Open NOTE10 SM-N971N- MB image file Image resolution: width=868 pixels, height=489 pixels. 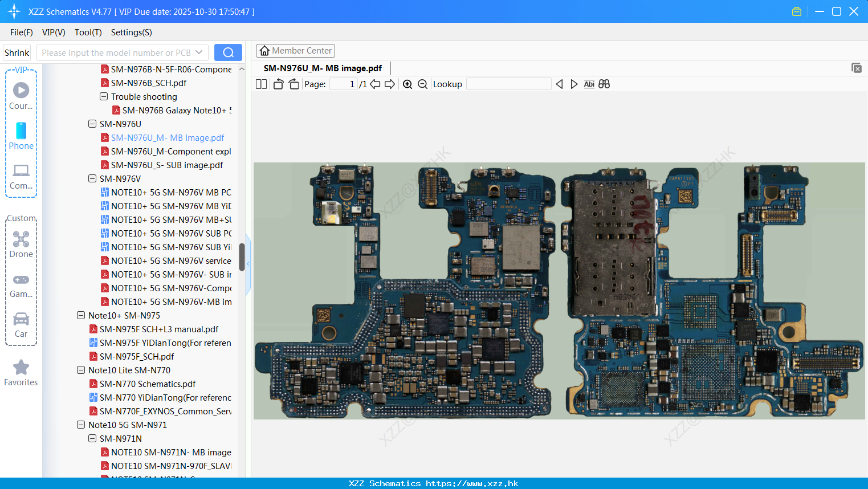[166, 452]
